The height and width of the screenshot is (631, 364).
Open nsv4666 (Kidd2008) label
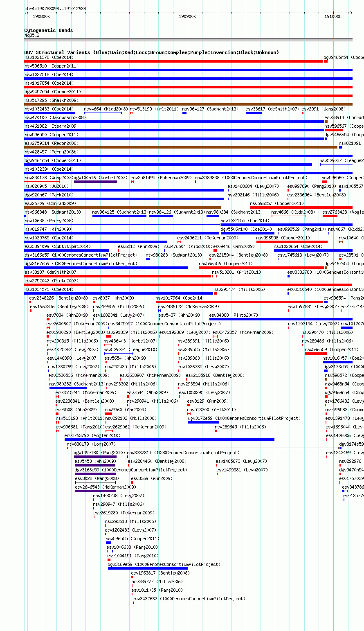click(293, 212)
